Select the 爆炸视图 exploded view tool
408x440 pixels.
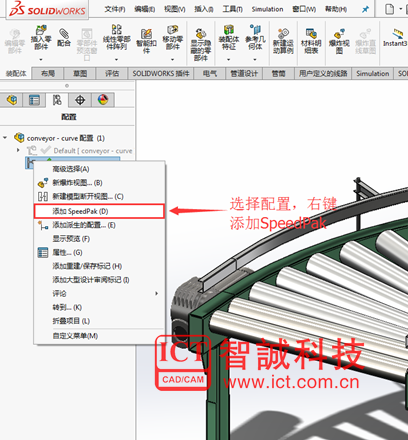(x=339, y=41)
